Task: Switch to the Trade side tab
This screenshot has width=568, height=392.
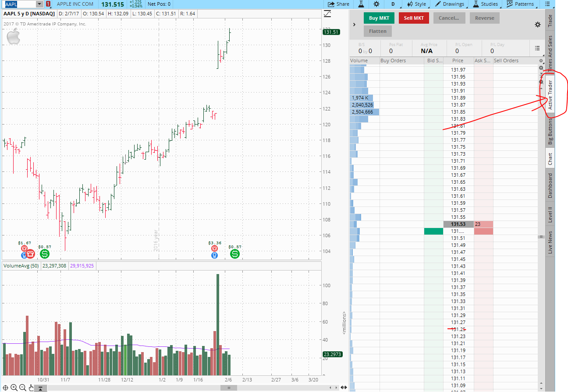Action: pyautogui.click(x=550, y=21)
